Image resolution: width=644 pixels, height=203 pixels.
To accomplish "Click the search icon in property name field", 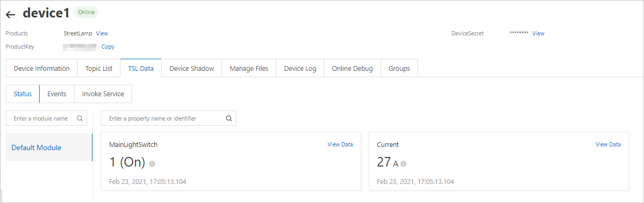I will [x=229, y=118].
